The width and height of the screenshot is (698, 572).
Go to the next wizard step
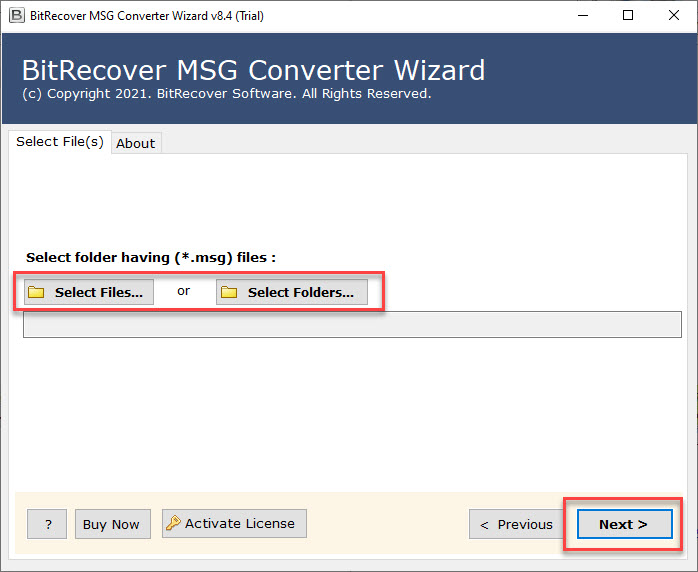(625, 524)
